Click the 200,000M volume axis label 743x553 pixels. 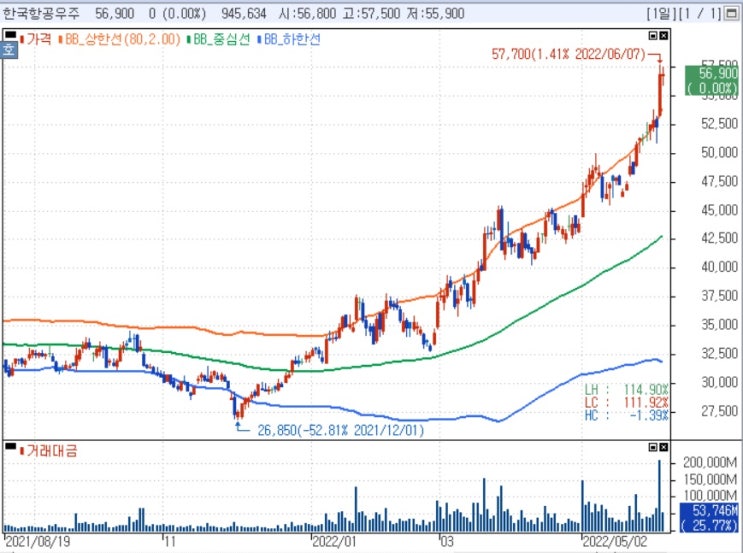click(710, 462)
